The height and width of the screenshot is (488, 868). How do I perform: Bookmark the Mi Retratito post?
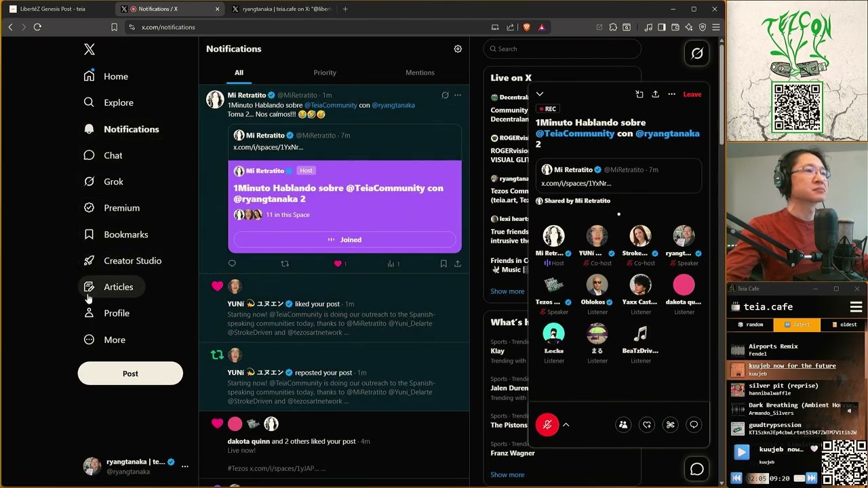click(x=443, y=264)
